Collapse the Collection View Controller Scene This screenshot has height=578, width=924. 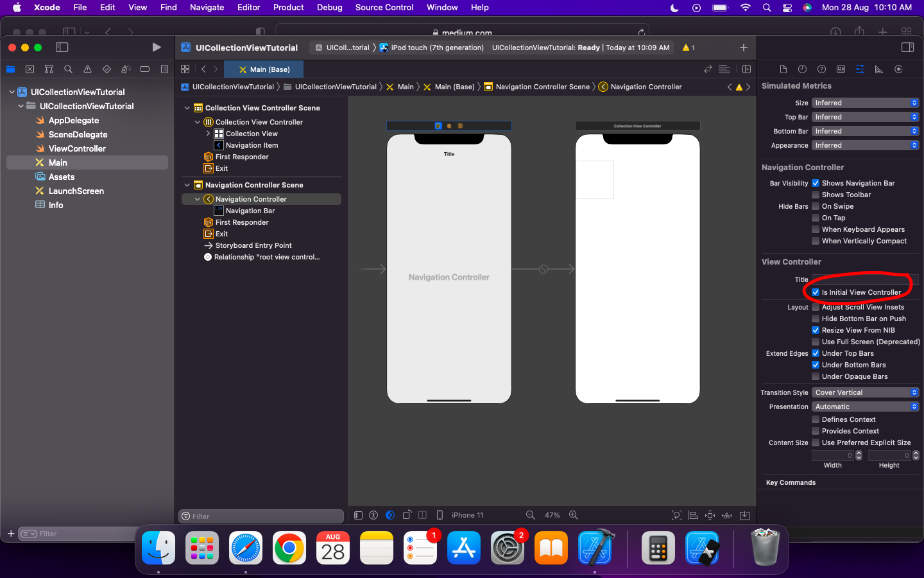click(187, 108)
